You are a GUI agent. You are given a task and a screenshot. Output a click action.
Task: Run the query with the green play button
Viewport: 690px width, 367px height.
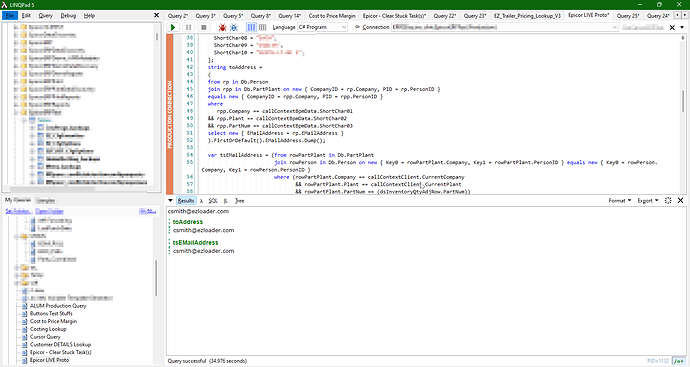pos(173,27)
